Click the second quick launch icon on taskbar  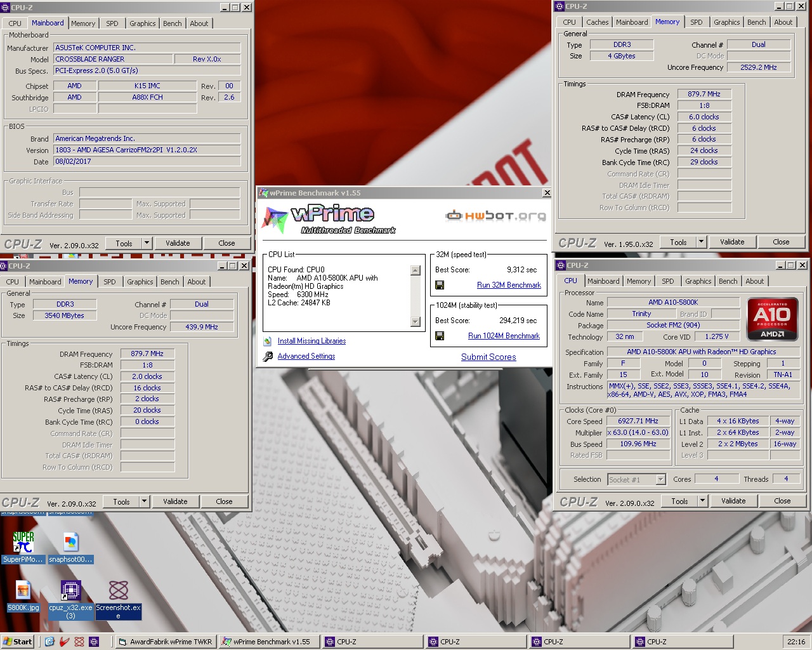tap(64, 642)
